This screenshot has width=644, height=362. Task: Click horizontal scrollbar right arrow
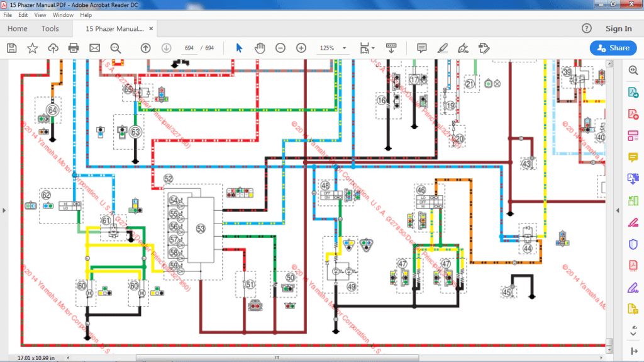pyautogui.click(x=601, y=358)
